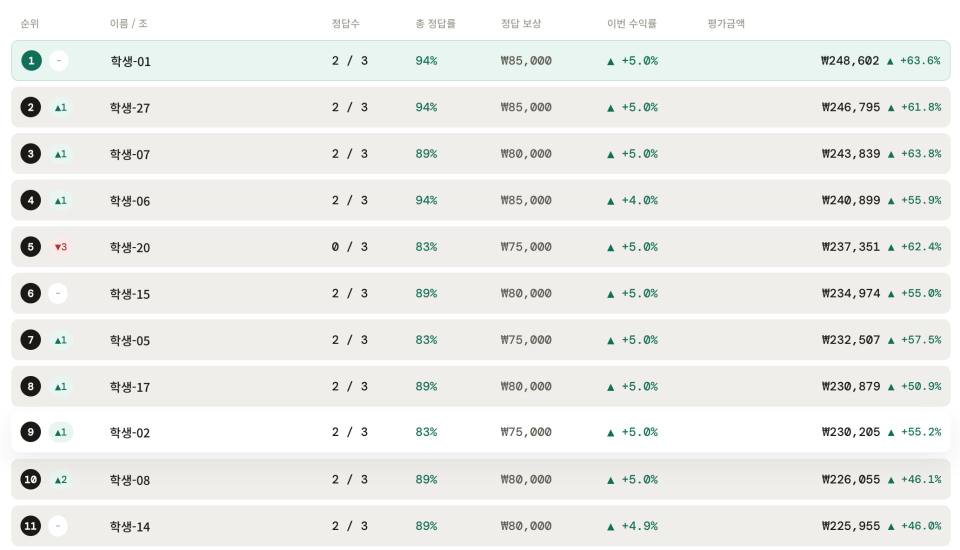
Task: Open 학생-01 name link
Action: (x=130, y=61)
